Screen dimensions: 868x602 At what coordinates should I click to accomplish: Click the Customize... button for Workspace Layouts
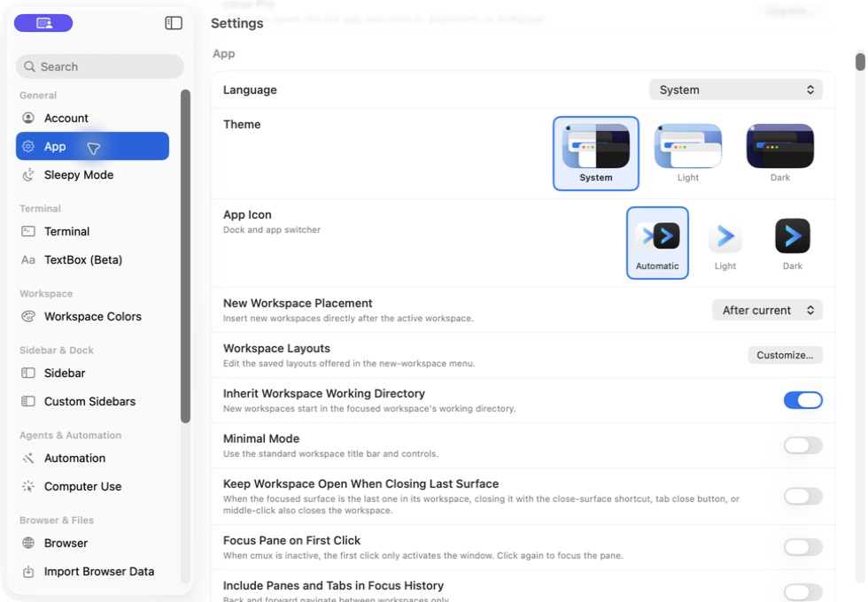pyautogui.click(x=785, y=355)
